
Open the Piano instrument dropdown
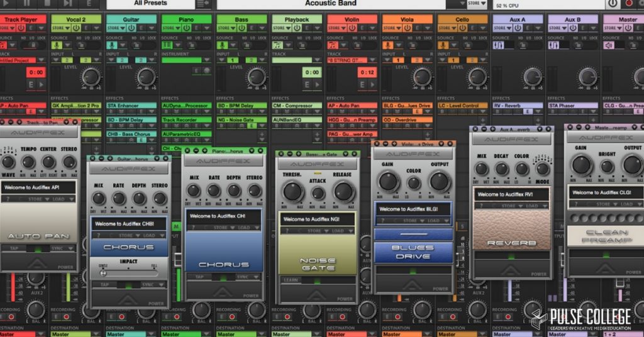tap(207, 60)
